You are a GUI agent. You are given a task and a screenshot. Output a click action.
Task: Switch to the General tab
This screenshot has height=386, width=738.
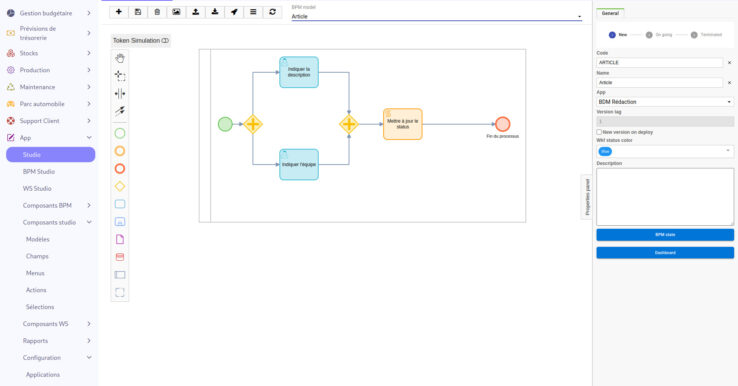(610, 13)
